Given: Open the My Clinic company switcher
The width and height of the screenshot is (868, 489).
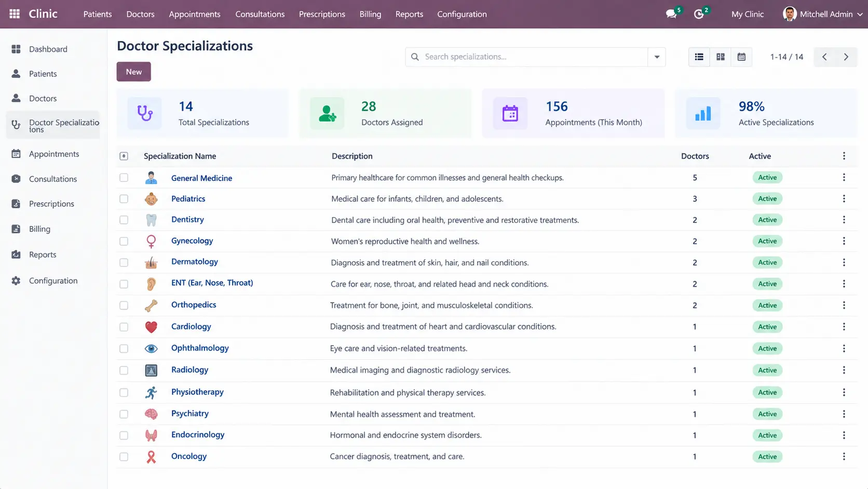Looking at the screenshot, I should pyautogui.click(x=748, y=14).
